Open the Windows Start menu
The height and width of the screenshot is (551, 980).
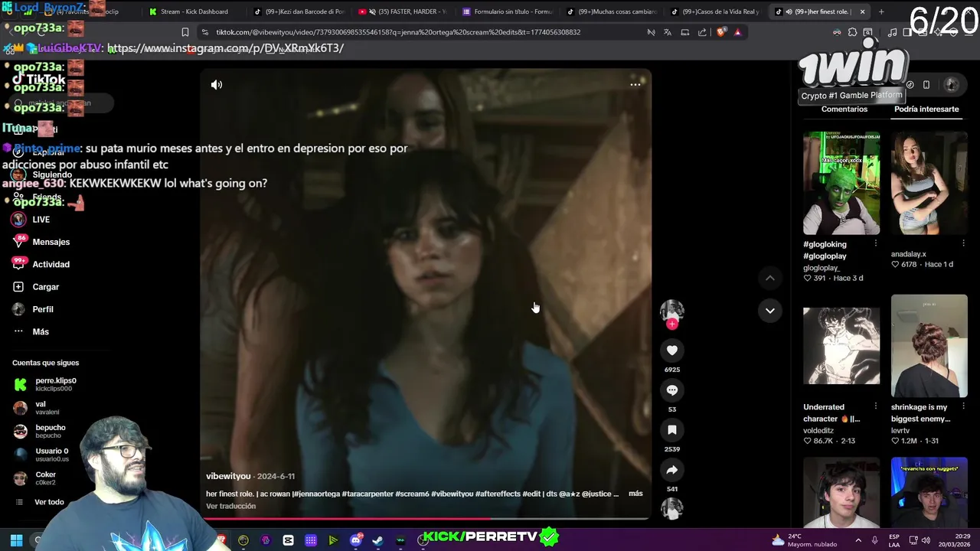16,540
